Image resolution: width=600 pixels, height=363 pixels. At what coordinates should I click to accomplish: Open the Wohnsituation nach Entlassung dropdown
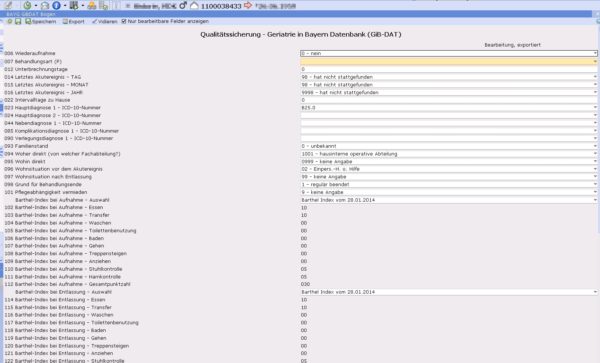(448, 177)
